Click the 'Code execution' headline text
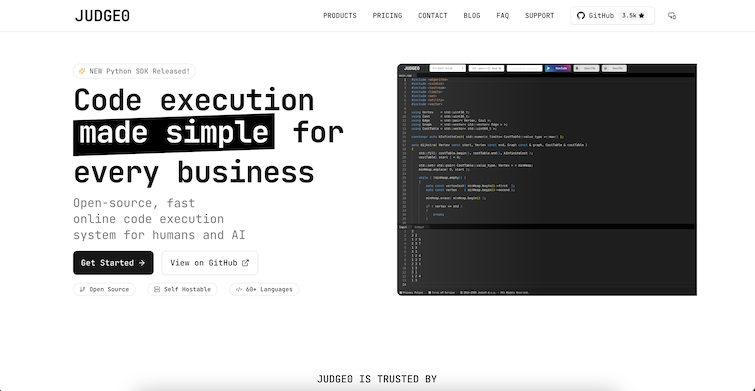 (x=194, y=100)
